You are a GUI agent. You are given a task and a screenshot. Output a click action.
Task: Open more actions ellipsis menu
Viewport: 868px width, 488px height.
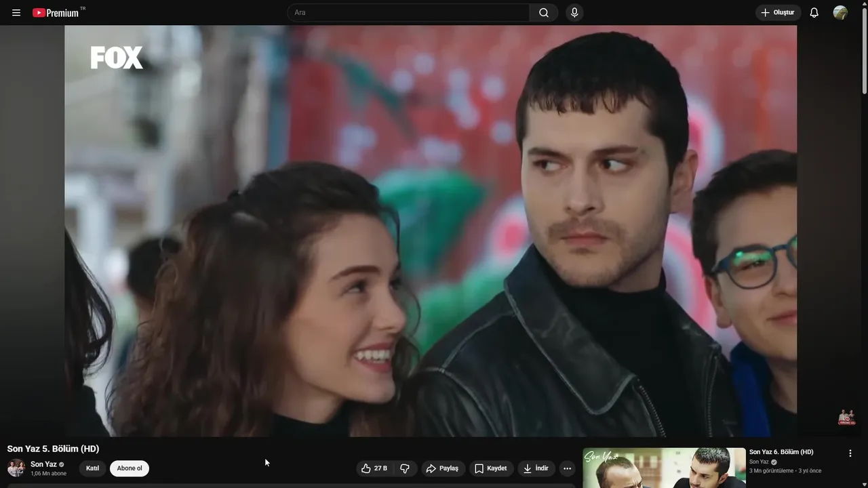(567, 468)
